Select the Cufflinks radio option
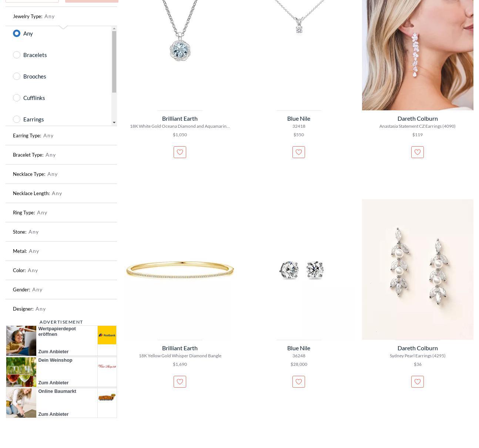 point(17,98)
